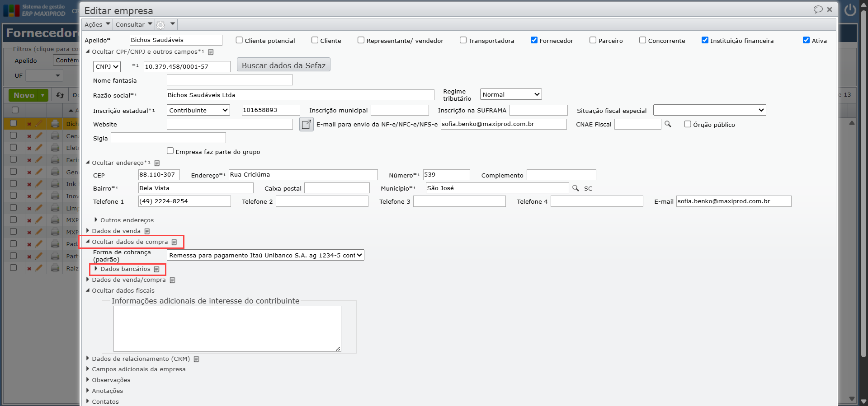
Task: Open the Ações menu
Action: [x=97, y=24]
